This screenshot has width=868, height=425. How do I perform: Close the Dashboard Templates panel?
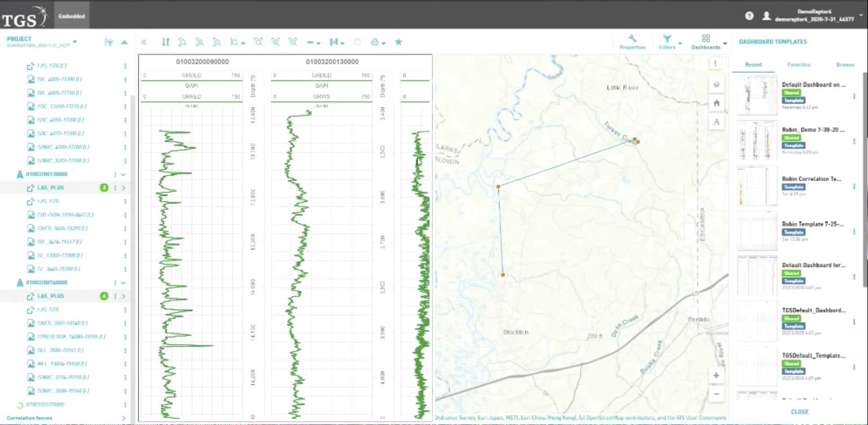pos(799,412)
